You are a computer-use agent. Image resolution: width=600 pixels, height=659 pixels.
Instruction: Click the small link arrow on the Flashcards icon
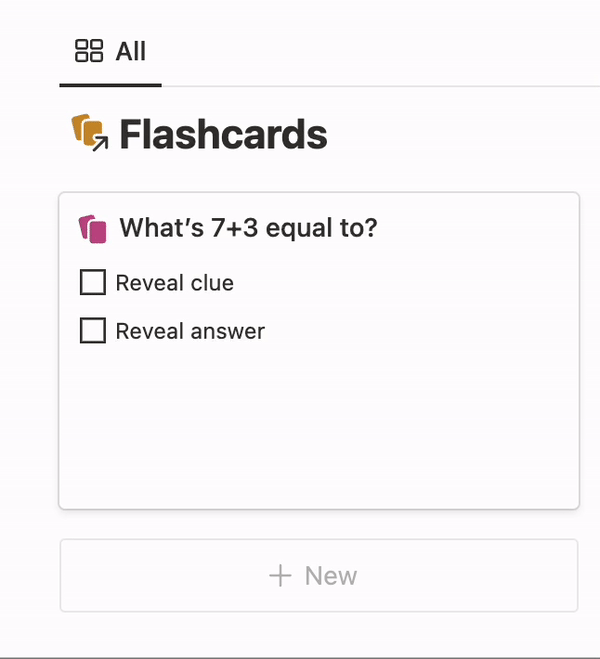coord(100,144)
